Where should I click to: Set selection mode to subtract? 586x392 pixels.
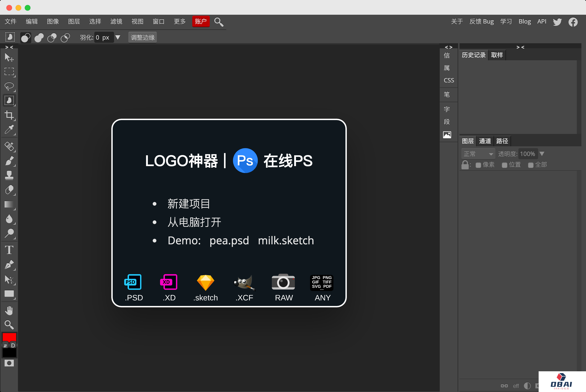click(52, 37)
